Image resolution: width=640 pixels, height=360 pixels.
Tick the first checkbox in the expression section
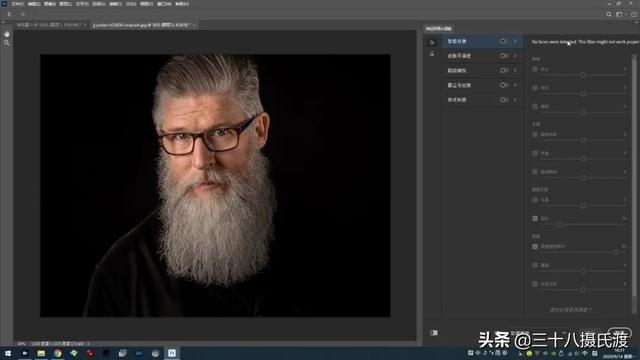pyautogui.click(x=535, y=69)
